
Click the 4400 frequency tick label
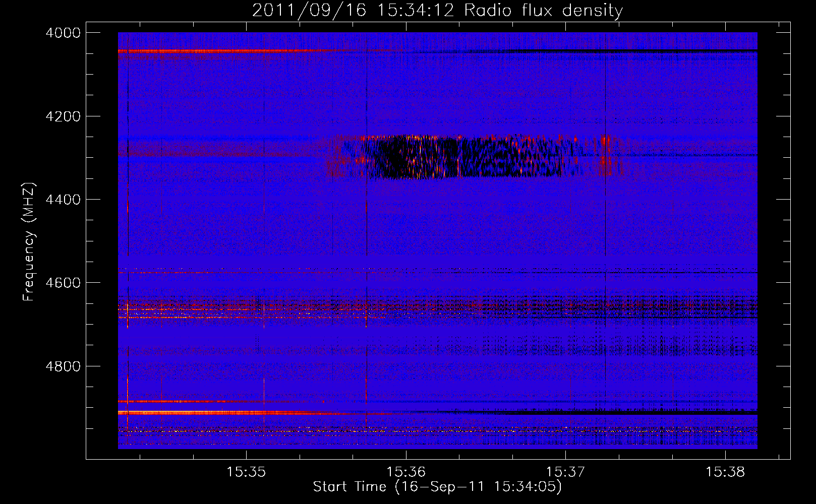(63, 200)
